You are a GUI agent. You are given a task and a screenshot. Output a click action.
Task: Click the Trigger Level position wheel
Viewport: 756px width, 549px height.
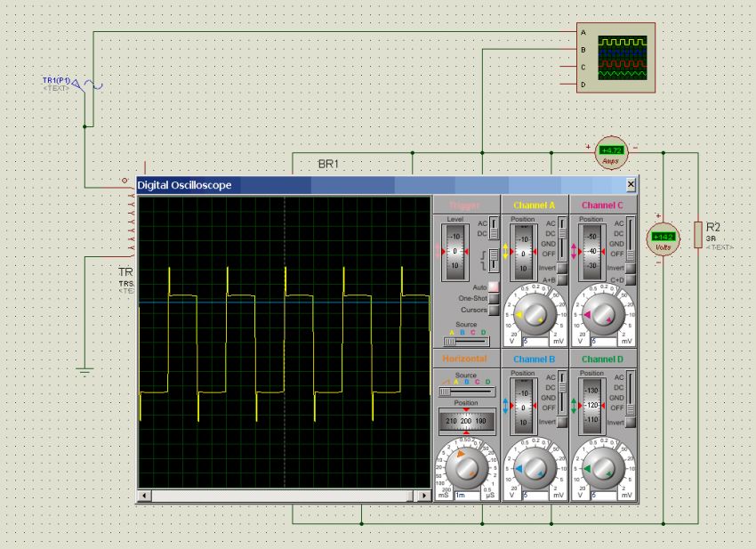pos(455,253)
